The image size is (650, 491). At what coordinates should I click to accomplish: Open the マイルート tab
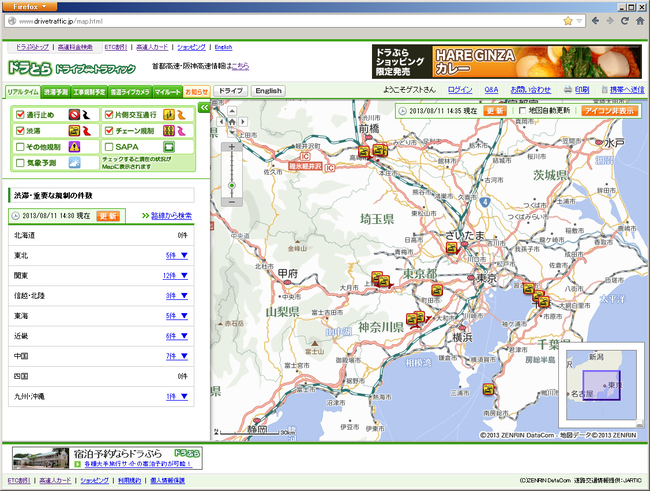pos(168,92)
